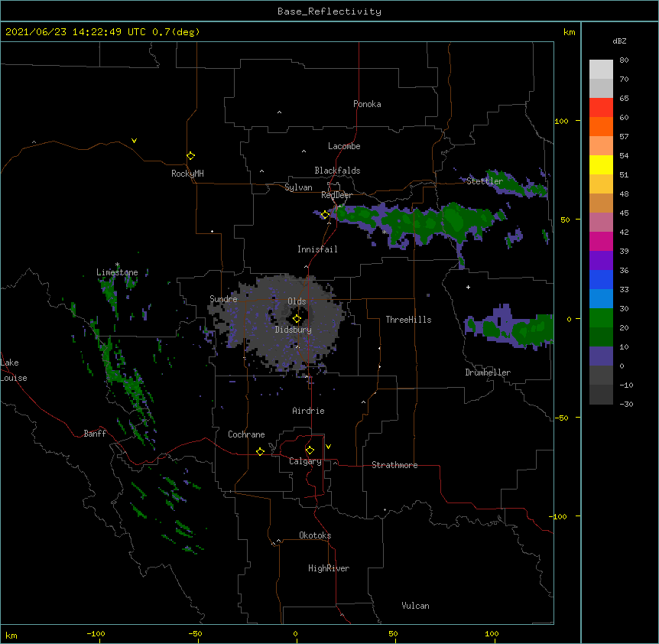Click the Airdrie label
The height and width of the screenshot is (644, 659).
click(x=308, y=411)
